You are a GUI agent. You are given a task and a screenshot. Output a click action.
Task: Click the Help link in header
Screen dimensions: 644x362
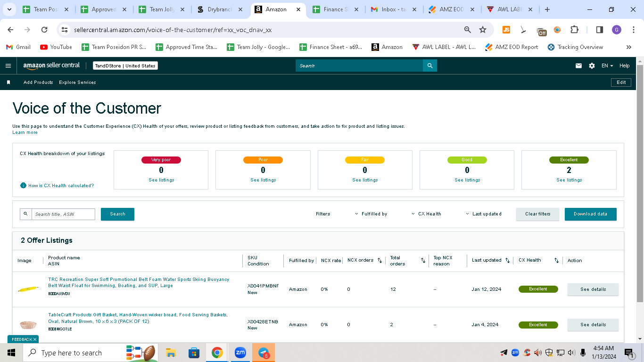click(x=625, y=66)
